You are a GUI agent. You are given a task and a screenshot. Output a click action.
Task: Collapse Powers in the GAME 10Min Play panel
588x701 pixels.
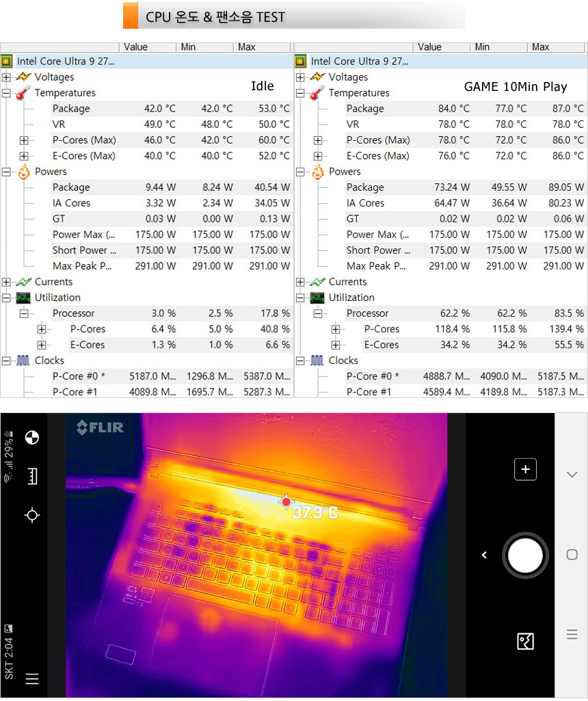point(300,172)
